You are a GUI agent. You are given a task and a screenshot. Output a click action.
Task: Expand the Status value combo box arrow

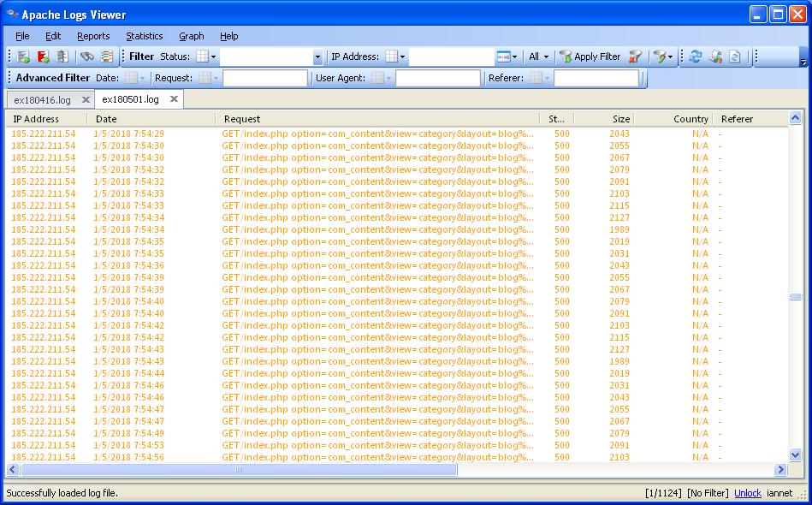317,57
